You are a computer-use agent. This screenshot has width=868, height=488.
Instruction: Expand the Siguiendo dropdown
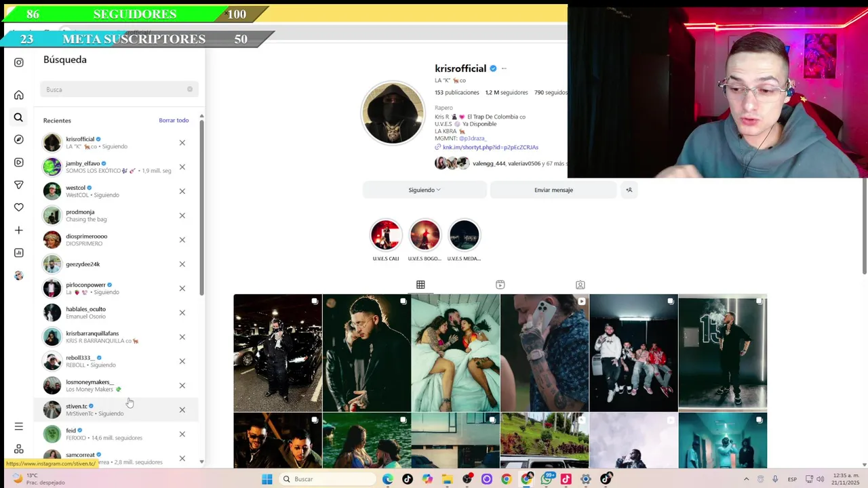pos(425,190)
